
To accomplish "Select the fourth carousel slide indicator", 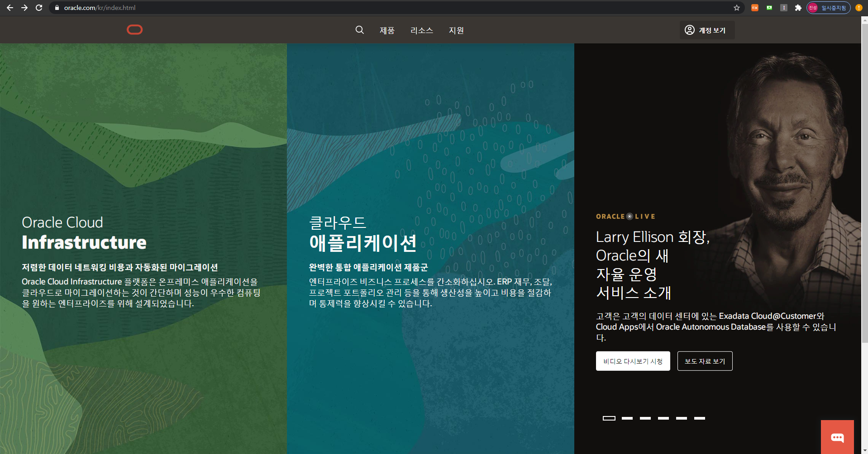I will click(x=663, y=418).
